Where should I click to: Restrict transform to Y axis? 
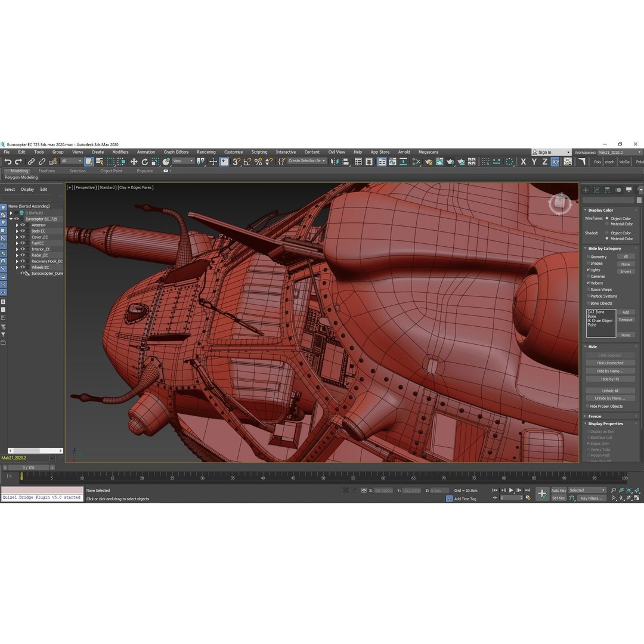point(534,162)
